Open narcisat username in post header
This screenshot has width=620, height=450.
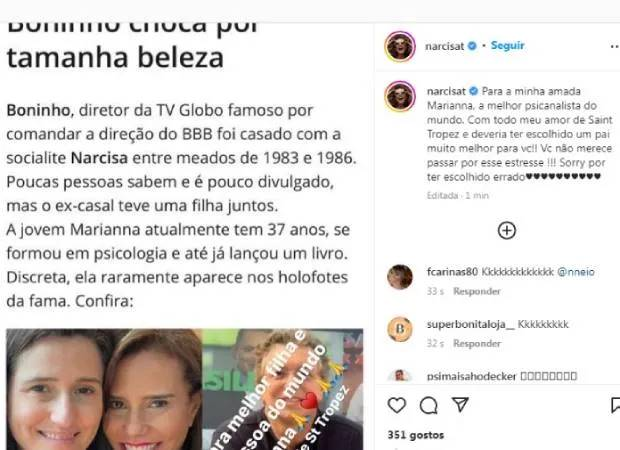[x=444, y=46]
